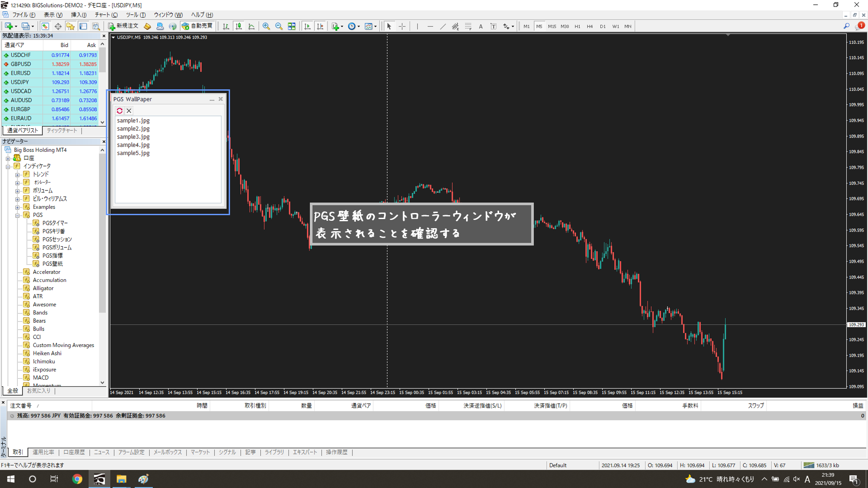Toggle the 自動売買 auto trading button
The width and height of the screenshot is (868, 488).
pos(197,26)
